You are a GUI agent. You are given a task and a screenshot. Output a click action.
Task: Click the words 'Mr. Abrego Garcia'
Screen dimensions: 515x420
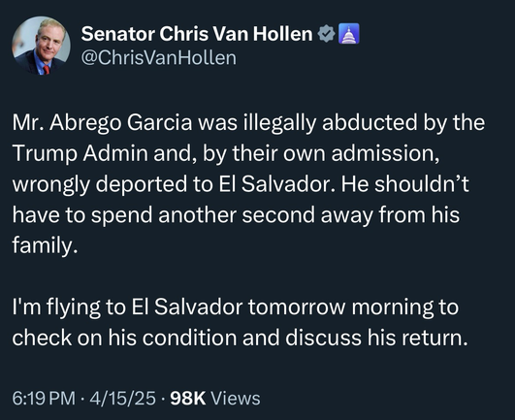(102, 123)
